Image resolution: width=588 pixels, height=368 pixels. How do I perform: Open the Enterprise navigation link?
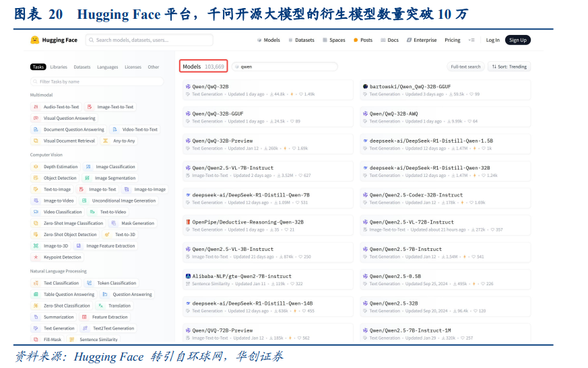pyautogui.click(x=422, y=40)
